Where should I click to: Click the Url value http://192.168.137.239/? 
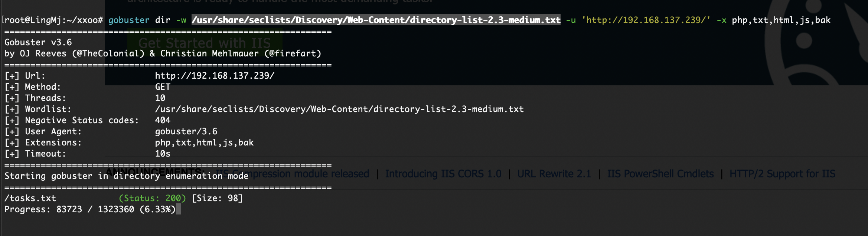click(215, 76)
